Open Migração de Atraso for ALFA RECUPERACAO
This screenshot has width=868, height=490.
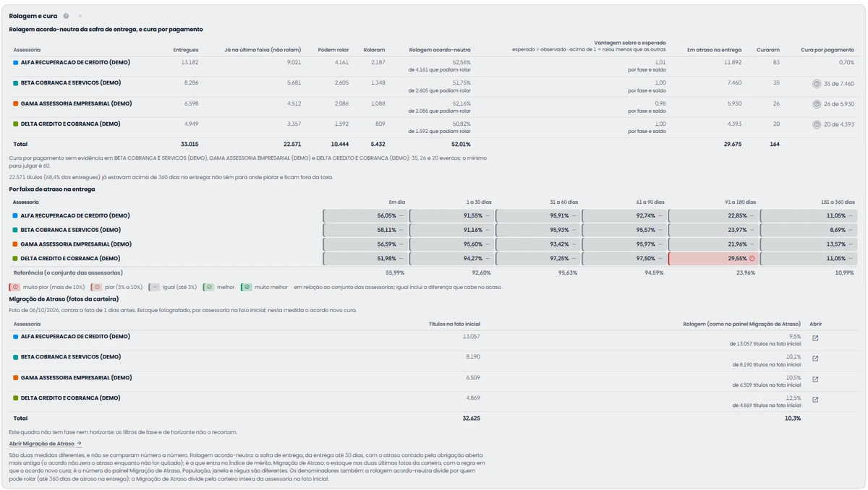coord(815,338)
